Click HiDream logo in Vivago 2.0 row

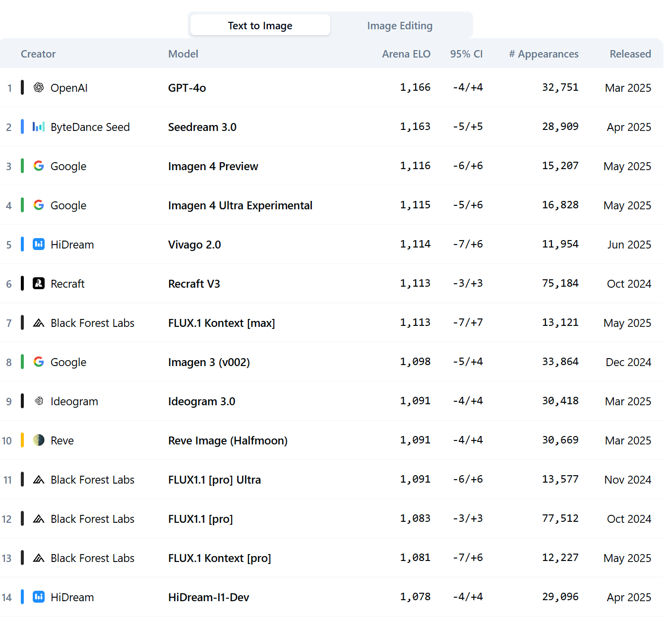tap(39, 244)
